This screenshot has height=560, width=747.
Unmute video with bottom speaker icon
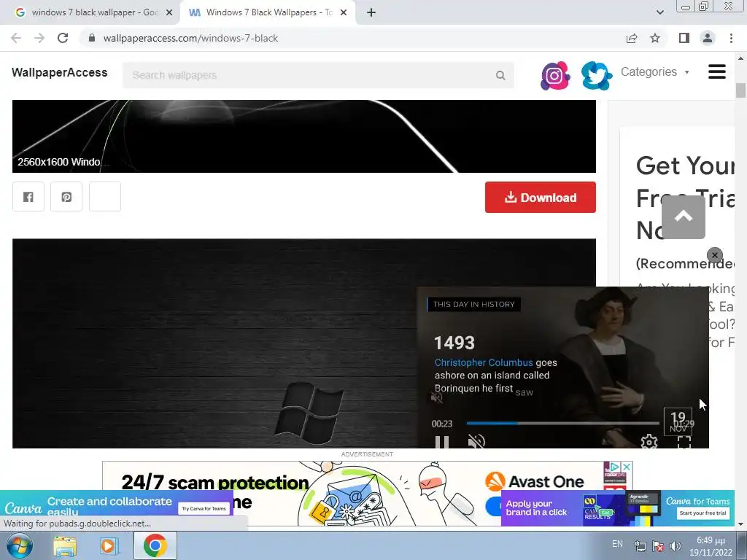(x=476, y=442)
